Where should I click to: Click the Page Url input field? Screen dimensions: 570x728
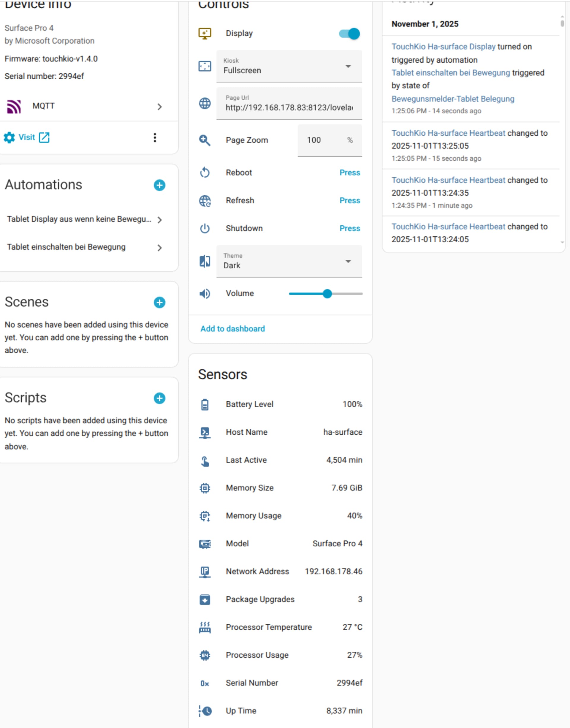click(x=289, y=107)
